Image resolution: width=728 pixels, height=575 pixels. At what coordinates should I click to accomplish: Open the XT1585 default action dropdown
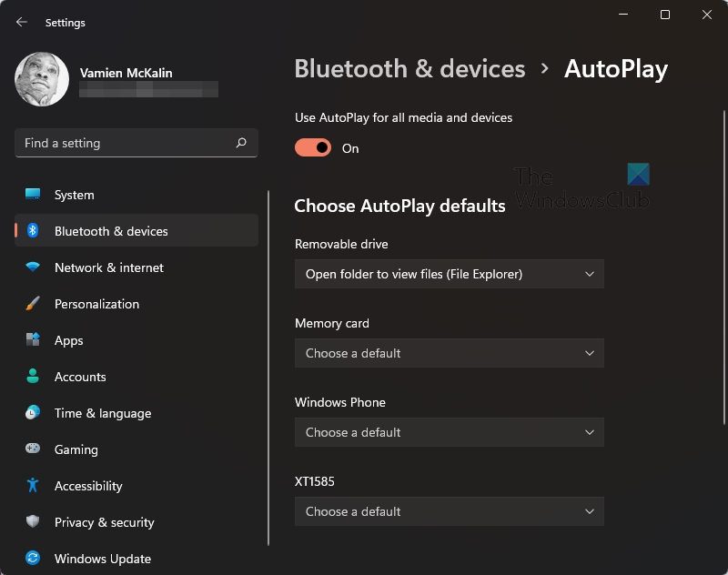click(x=449, y=511)
